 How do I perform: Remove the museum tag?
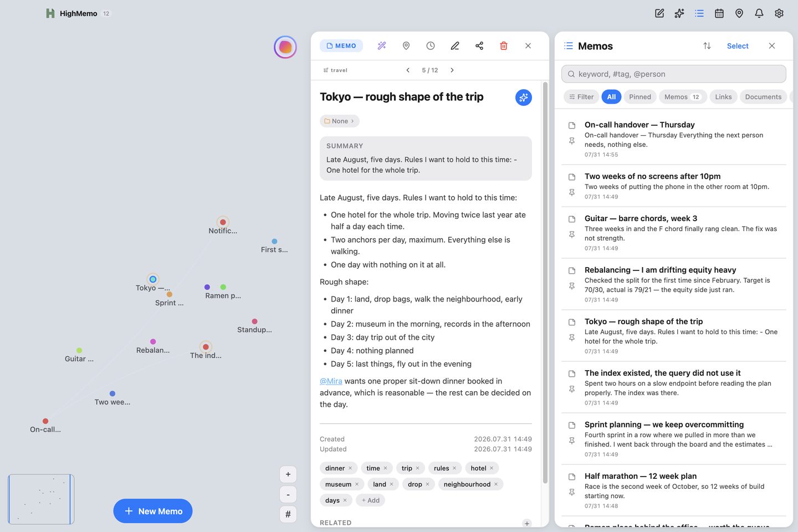pyautogui.click(x=357, y=484)
